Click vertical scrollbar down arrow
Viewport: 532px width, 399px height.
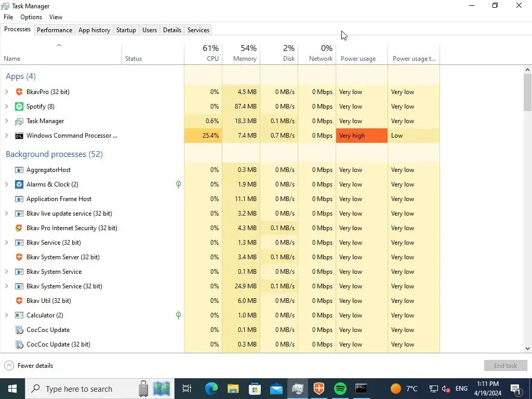[x=527, y=349]
